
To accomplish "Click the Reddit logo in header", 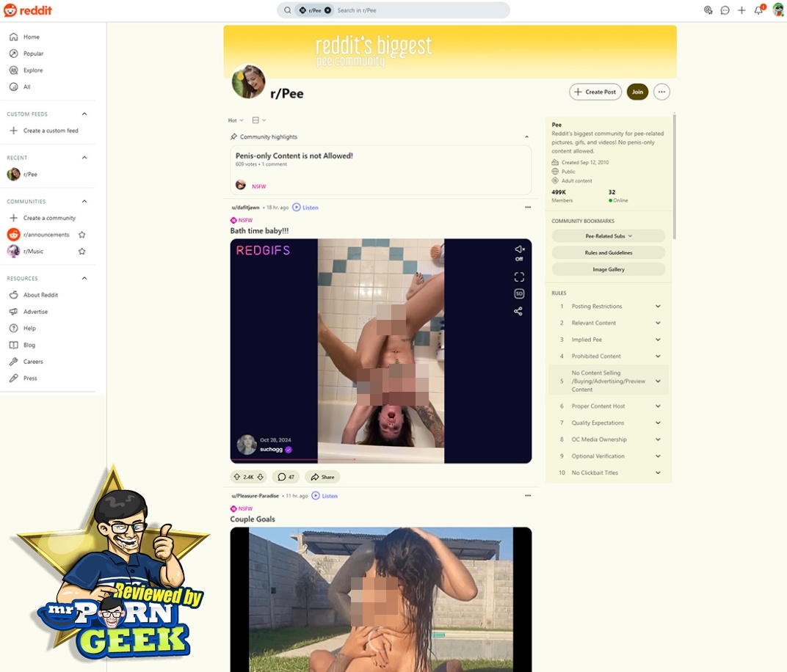I will pos(28,10).
